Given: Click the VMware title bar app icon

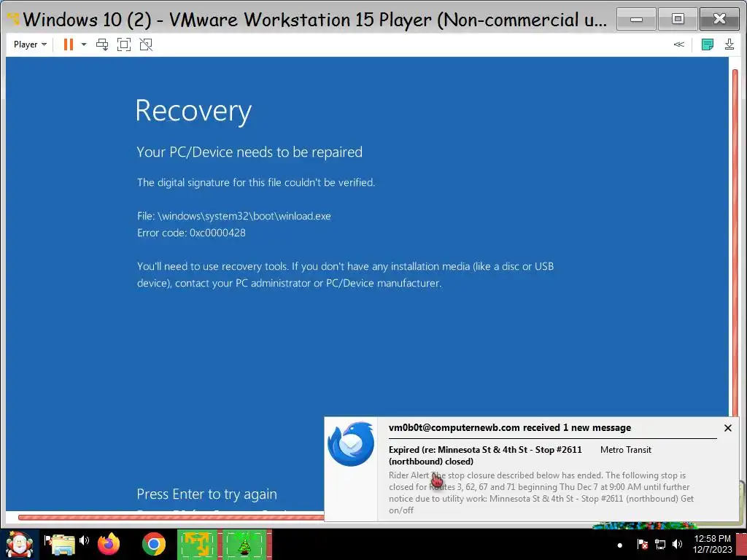Looking at the screenshot, I should (13, 19).
